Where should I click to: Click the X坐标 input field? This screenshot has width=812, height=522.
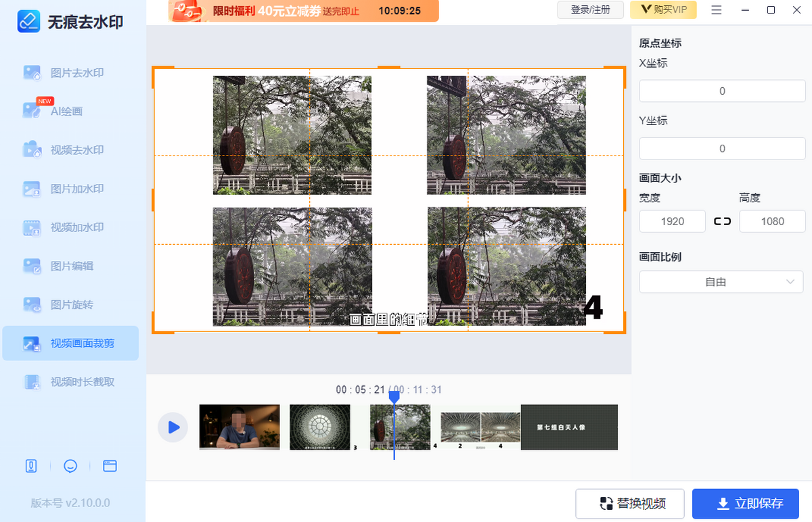(x=722, y=91)
